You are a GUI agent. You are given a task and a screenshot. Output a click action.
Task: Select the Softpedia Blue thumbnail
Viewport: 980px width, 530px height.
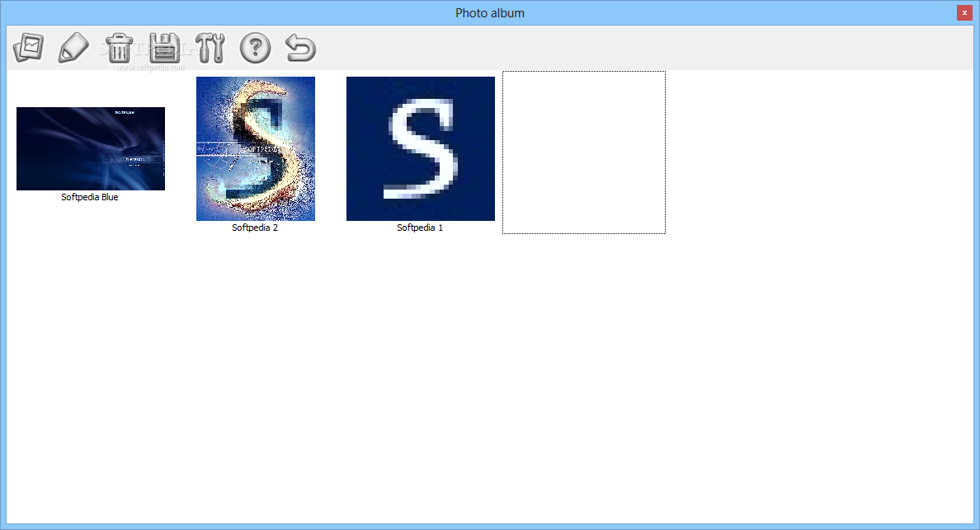[91, 148]
